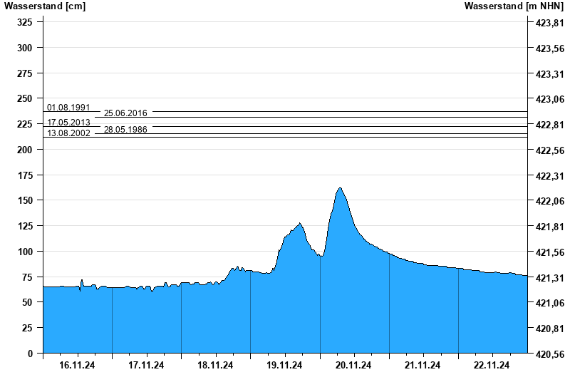Screen dimensions: 570x392
Task: Click the 422,81 value on right axis
Action: [x=550, y=125]
